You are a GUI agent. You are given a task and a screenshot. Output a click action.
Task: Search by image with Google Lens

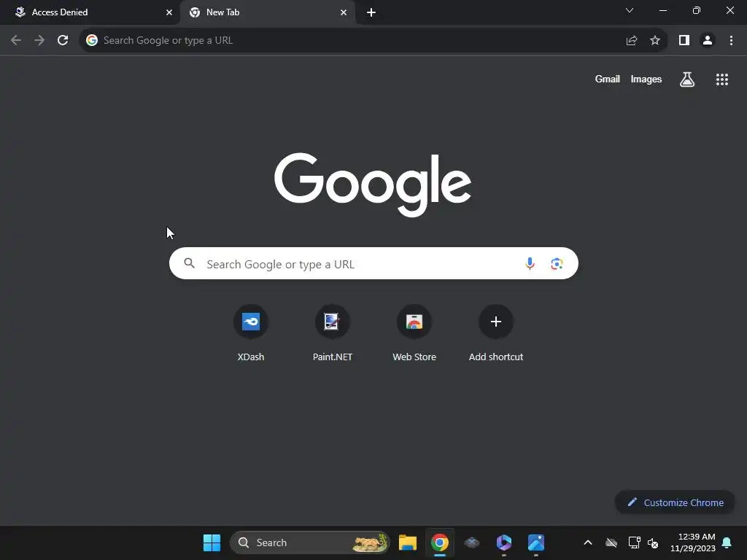click(557, 263)
